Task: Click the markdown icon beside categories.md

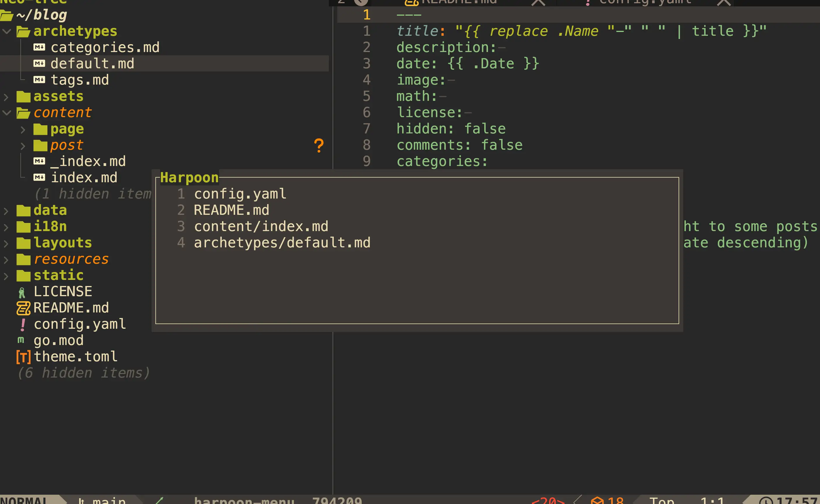Action: pyautogui.click(x=39, y=47)
